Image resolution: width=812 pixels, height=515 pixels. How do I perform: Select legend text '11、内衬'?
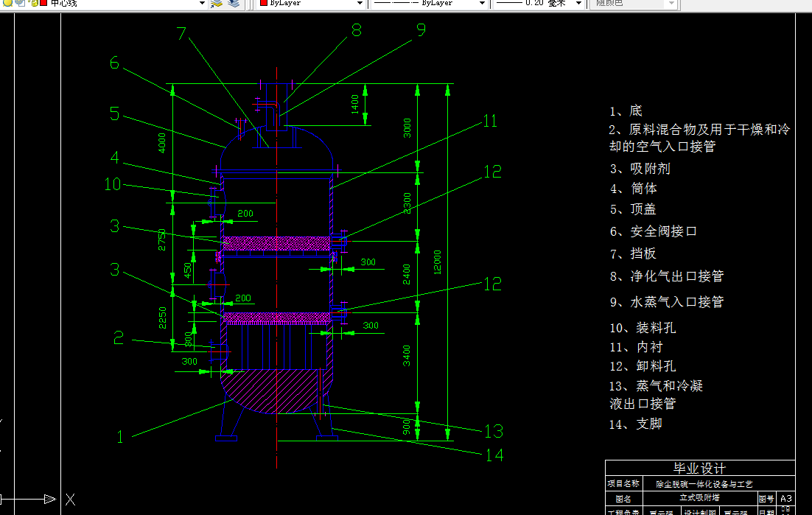[x=637, y=347]
